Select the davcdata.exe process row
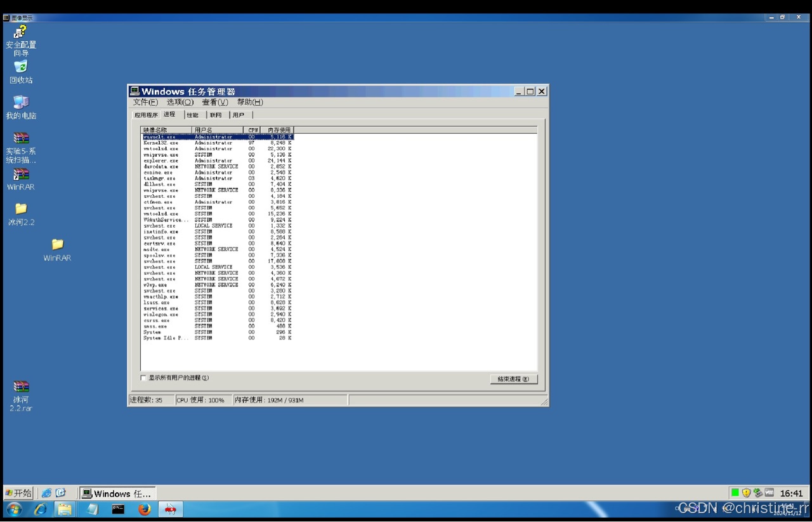Viewport: 812px width, 522px height. 217,167
